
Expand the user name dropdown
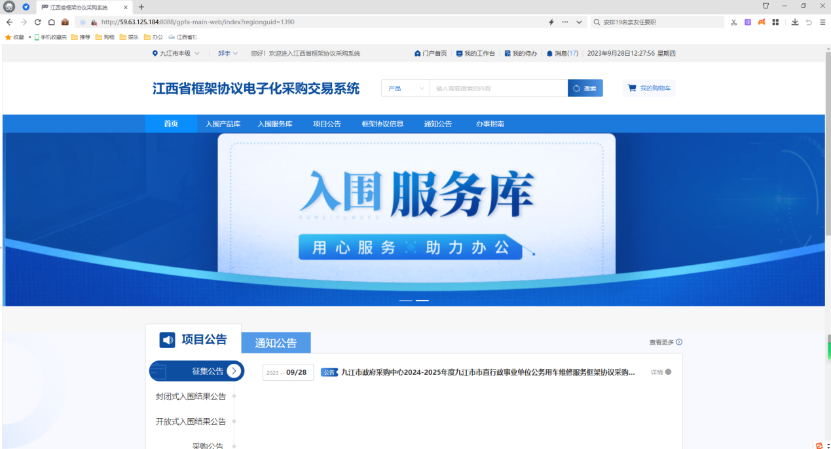tap(228, 53)
